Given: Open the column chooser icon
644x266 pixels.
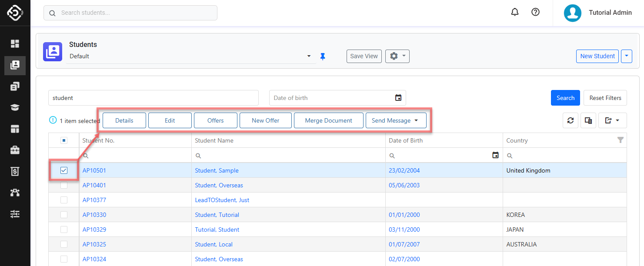Looking at the screenshot, I should [x=588, y=120].
